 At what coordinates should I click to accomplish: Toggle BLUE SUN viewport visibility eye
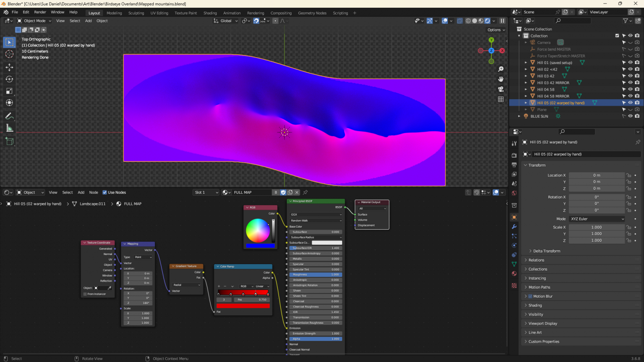(630, 116)
